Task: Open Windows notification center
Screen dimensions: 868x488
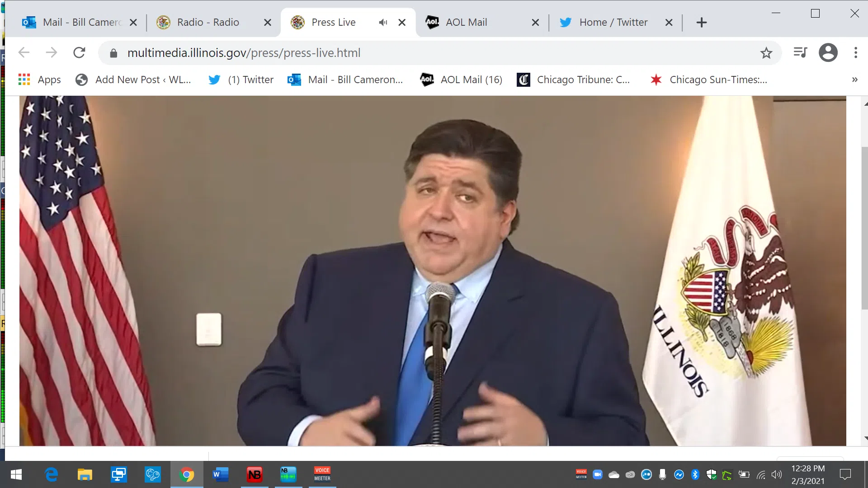Action: pos(845,474)
